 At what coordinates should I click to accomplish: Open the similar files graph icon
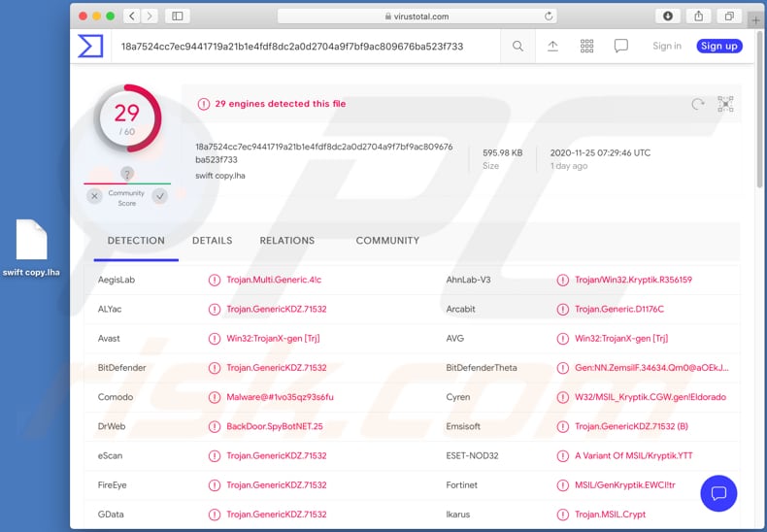(725, 104)
